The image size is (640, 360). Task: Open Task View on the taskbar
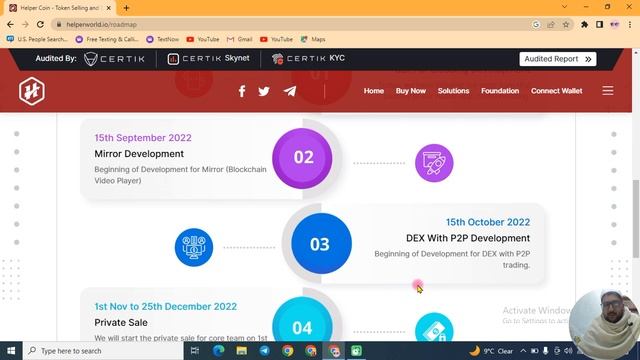[195, 351]
